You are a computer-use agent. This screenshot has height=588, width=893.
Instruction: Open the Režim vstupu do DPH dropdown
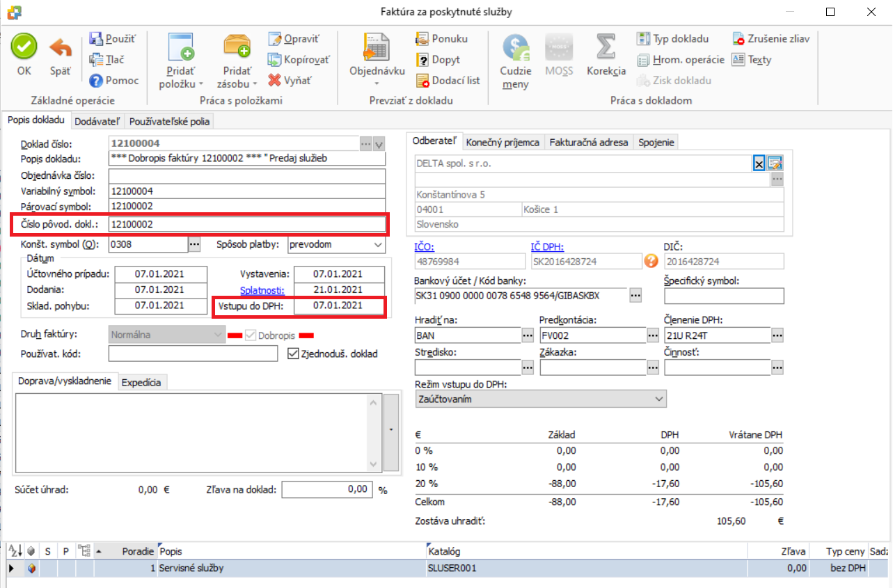coord(659,399)
